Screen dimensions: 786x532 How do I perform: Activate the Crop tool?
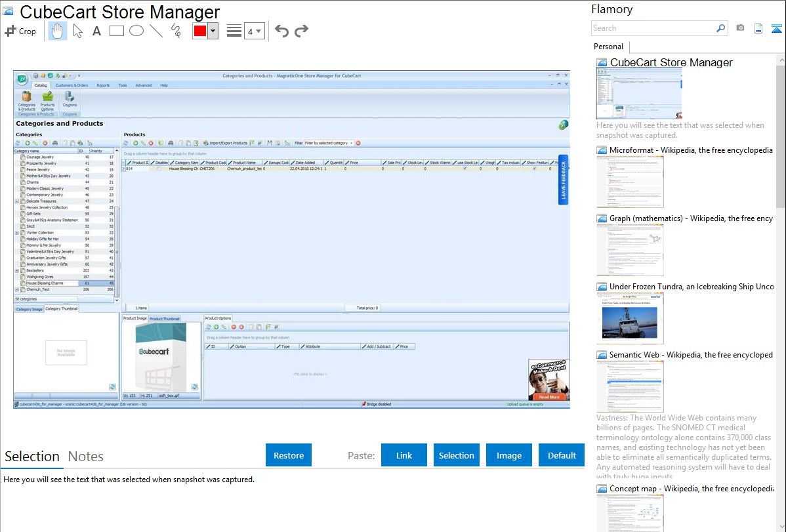20,31
